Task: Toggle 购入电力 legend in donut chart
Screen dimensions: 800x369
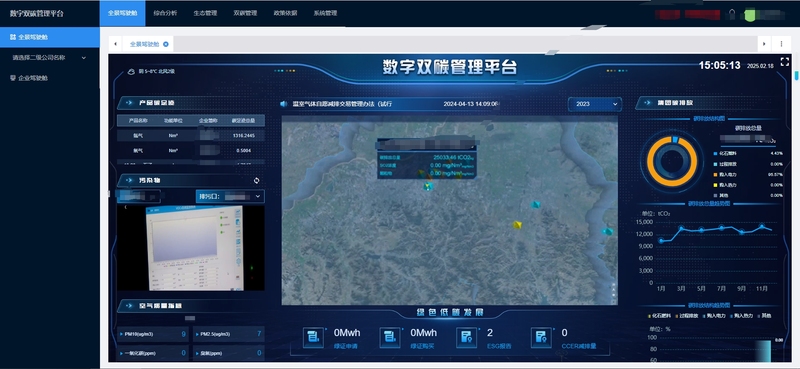Action: pos(726,174)
